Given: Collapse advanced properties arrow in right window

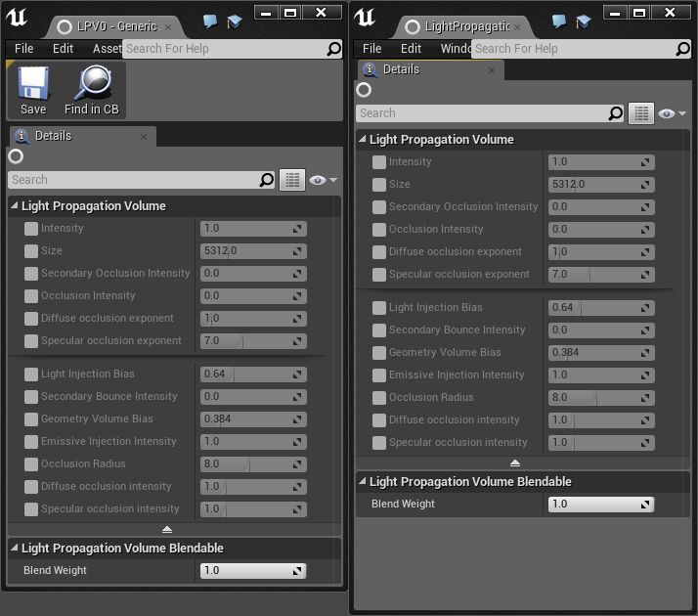Looking at the screenshot, I should [x=515, y=463].
